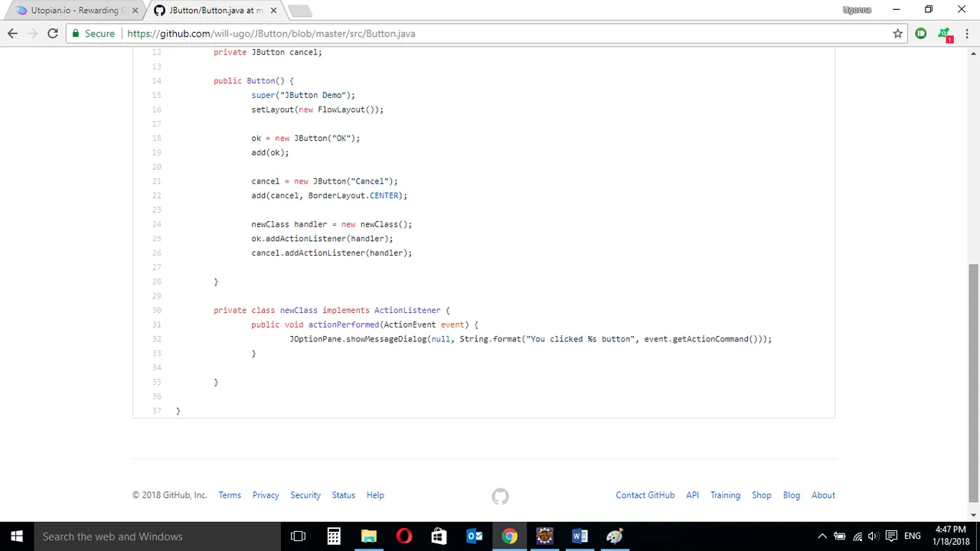Image resolution: width=980 pixels, height=551 pixels.
Task: Close the JButton/Button.java tab
Action: 273,11
